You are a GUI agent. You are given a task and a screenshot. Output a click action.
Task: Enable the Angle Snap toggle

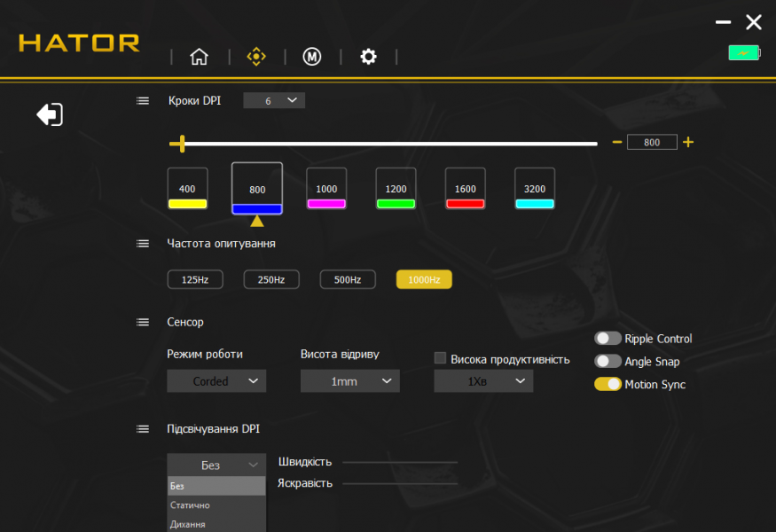[x=607, y=362]
